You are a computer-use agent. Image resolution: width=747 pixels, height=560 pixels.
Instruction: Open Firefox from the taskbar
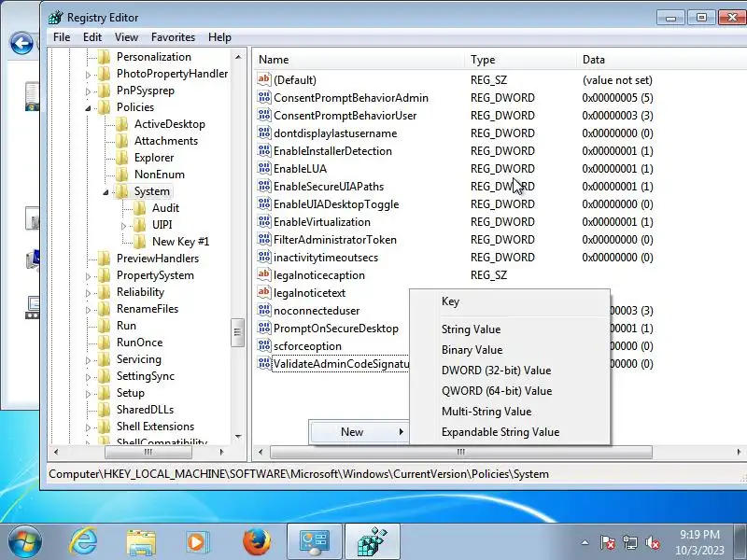pyautogui.click(x=257, y=541)
